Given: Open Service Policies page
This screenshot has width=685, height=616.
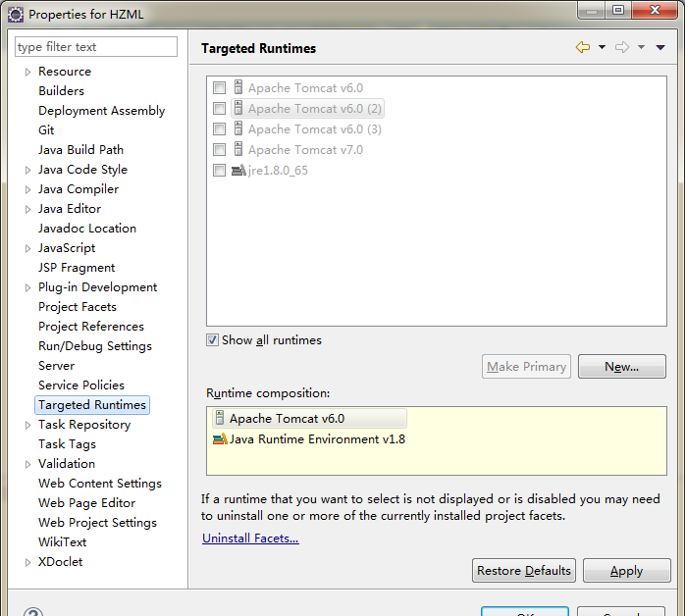Looking at the screenshot, I should (x=81, y=385).
